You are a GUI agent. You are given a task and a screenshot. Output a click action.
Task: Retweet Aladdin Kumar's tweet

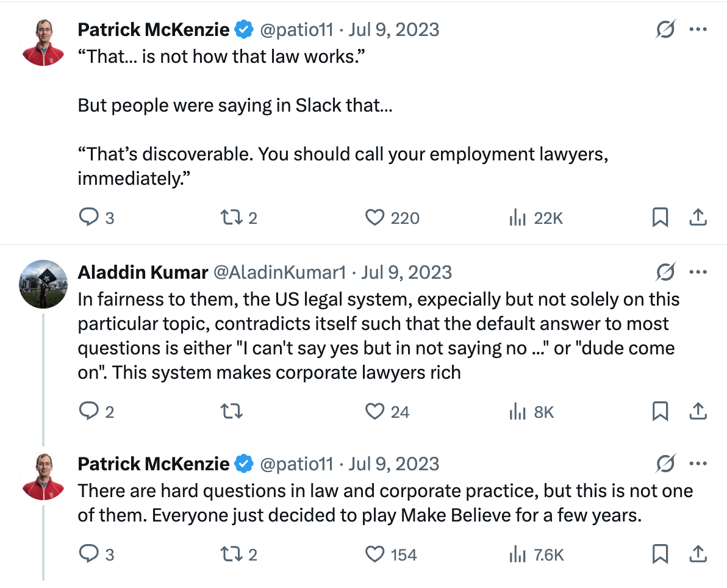[x=231, y=411]
